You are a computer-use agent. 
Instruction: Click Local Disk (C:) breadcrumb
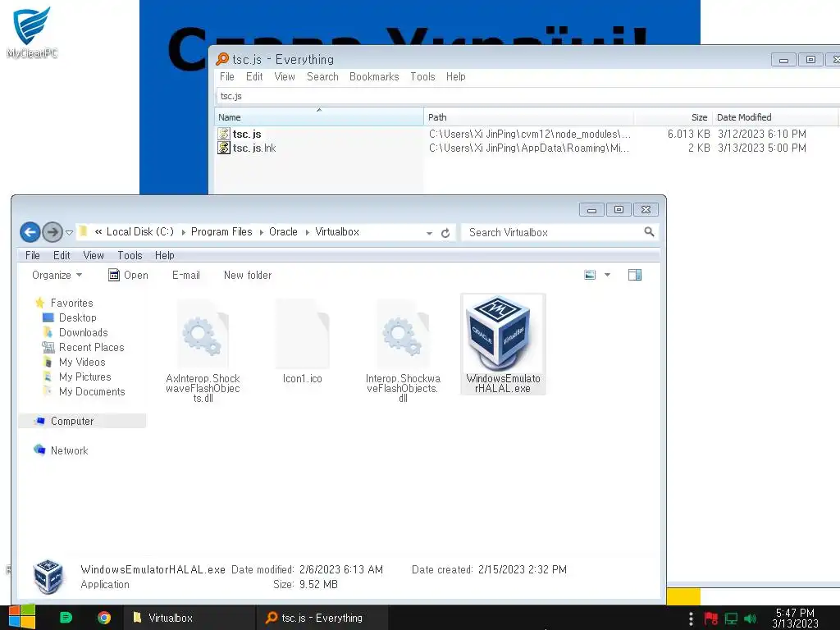139,232
